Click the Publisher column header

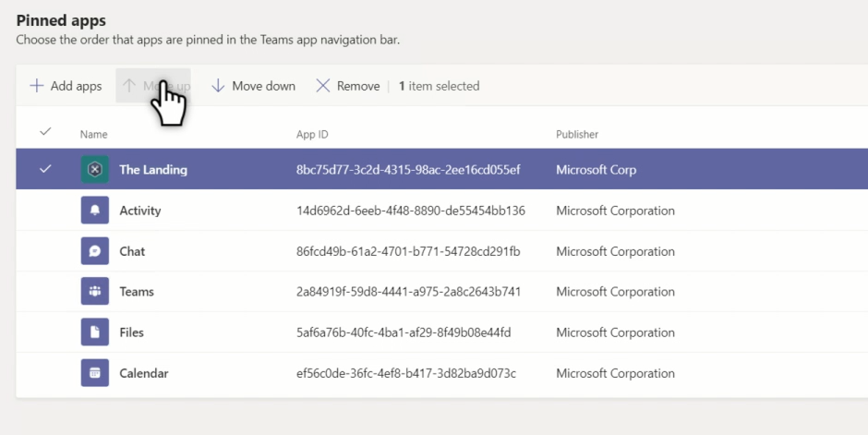(577, 135)
